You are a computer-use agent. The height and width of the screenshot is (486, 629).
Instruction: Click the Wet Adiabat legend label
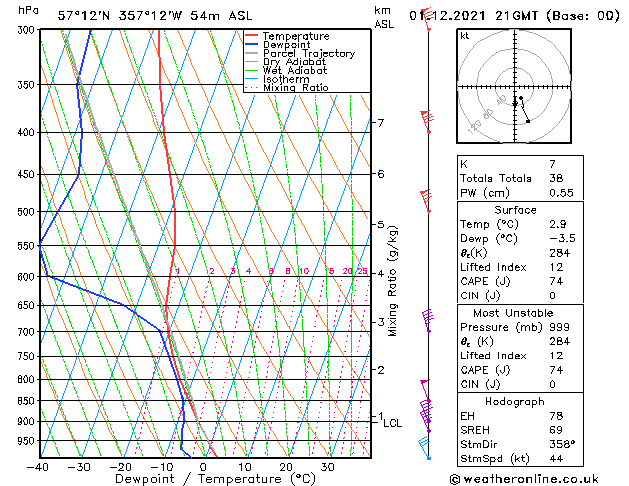coord(295,70)
